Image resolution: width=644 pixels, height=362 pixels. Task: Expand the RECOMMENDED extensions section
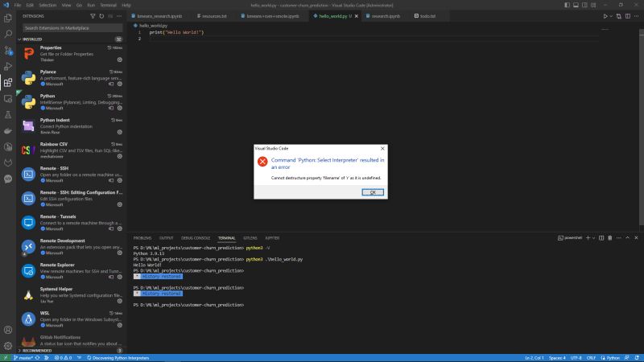[x=71, y=351]
